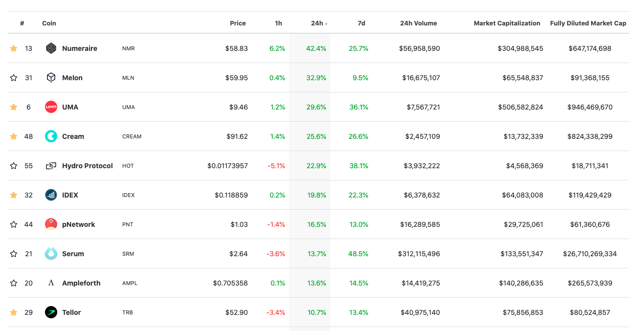Favorite Hydro Protocol with its star
Image resolution: width=644 pixels, height=331 pixels.
pos(14,166)
